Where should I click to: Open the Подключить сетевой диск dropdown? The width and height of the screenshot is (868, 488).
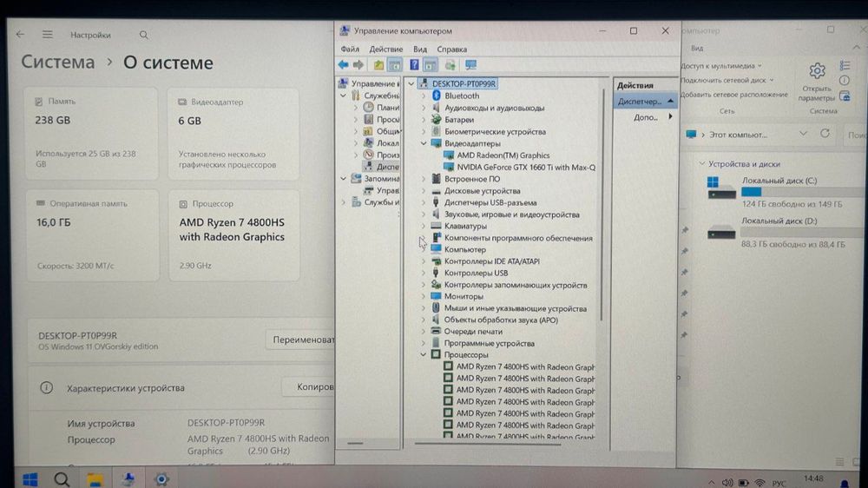[x=727, y=80]
